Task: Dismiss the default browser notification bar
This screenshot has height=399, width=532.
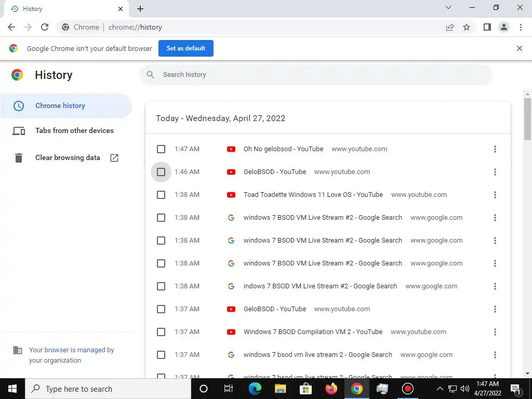Action: coord(519,48)
